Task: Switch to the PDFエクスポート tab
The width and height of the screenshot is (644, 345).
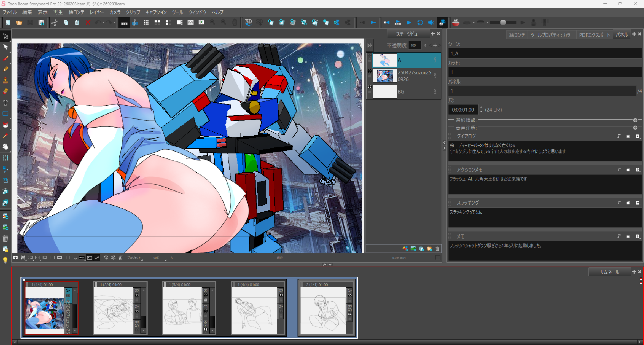Action: tap(594, 35)
